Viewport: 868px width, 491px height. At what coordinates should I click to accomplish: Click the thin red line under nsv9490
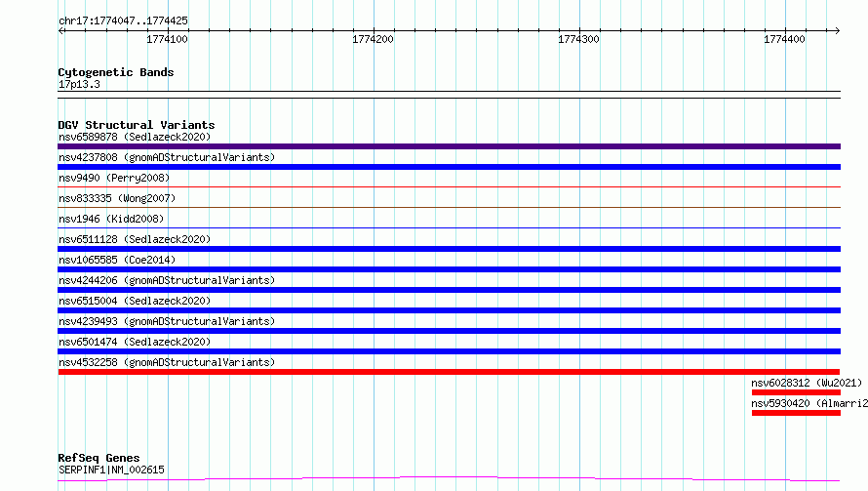pyautogui.click(x=449, y=186)
